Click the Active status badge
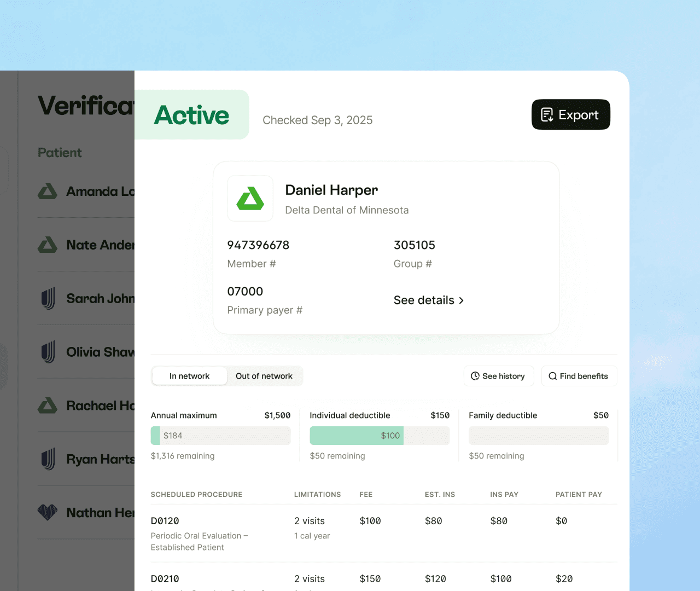Image resolution: width=700 pixels, height=591 pixels. click(x=192, y=114)
